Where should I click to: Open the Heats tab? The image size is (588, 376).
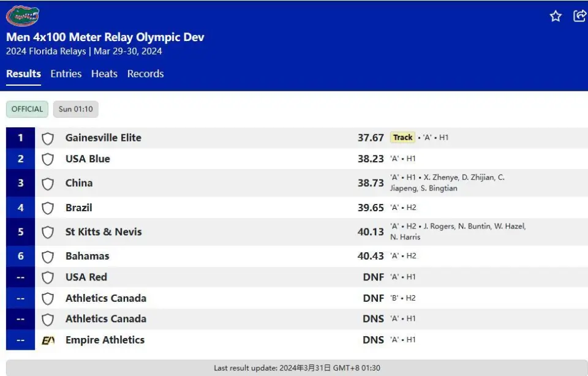click(104, 74)
